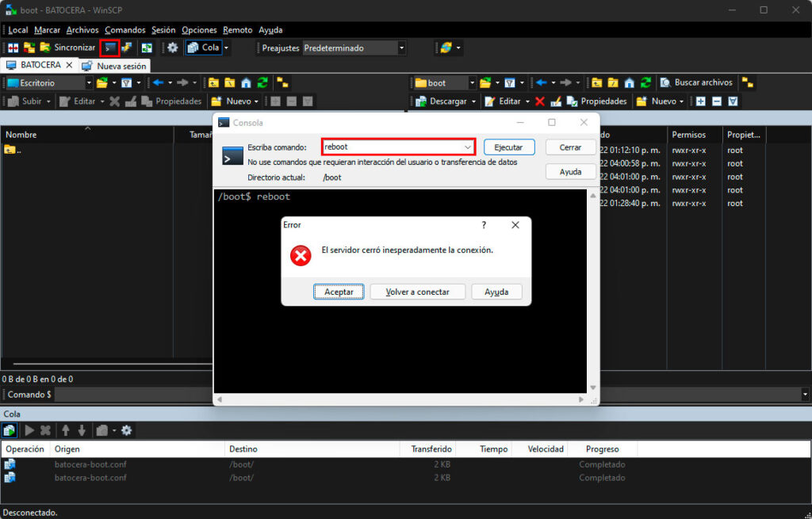Click Buscar archivos
Screen dimensions: 812x519
696,82
